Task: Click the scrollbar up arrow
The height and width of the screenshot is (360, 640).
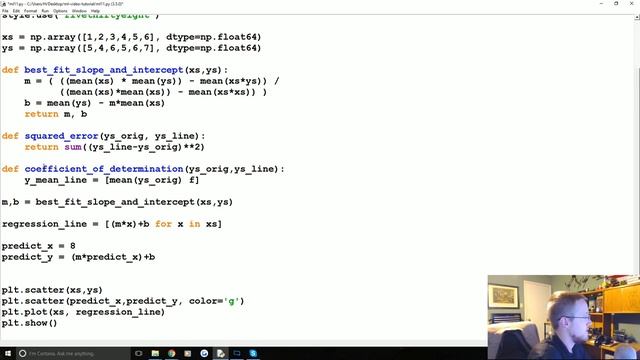Action: click(x=637, y=18)
